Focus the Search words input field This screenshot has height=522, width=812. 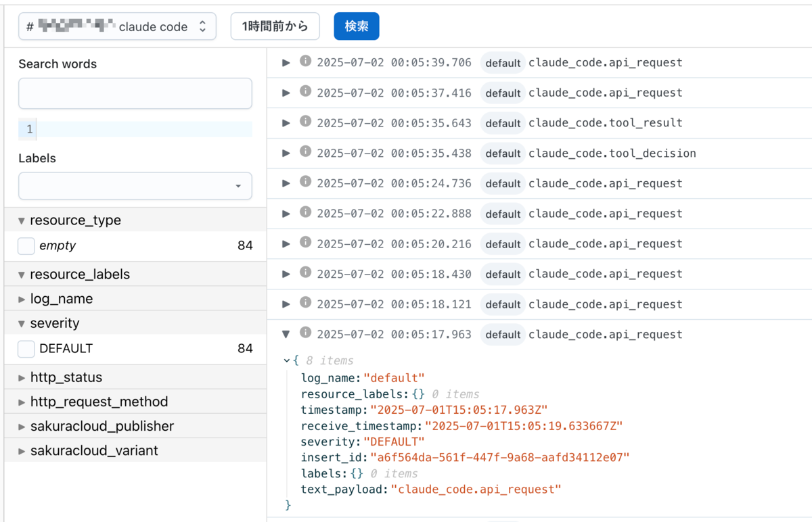135,93
